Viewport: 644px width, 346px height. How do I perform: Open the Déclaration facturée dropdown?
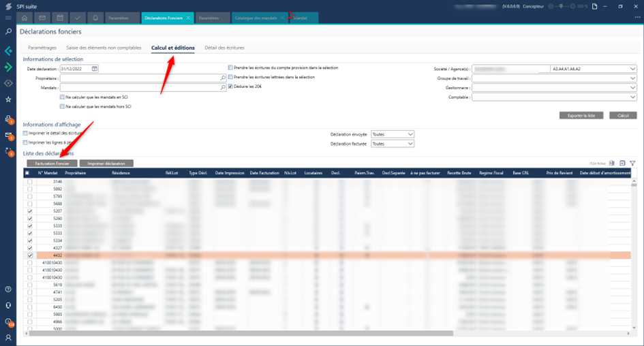tap(393, 144)
